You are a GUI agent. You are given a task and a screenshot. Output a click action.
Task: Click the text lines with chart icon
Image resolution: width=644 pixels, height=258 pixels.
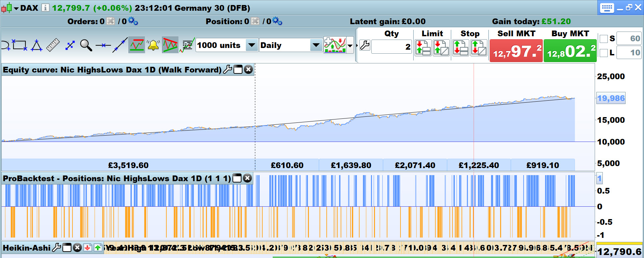click(x=187, y=45)
